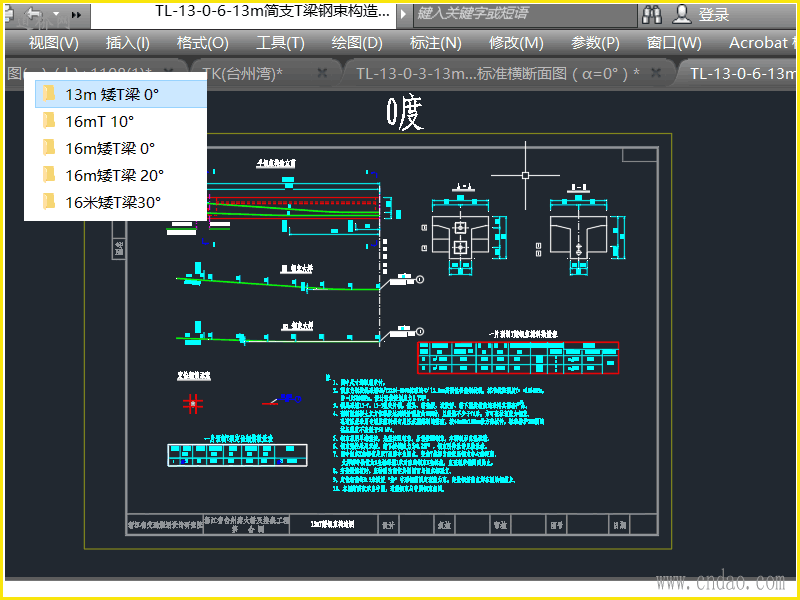Open the 修改(M) menu
This screenshot has width=800, height=600.
[516, 43]
